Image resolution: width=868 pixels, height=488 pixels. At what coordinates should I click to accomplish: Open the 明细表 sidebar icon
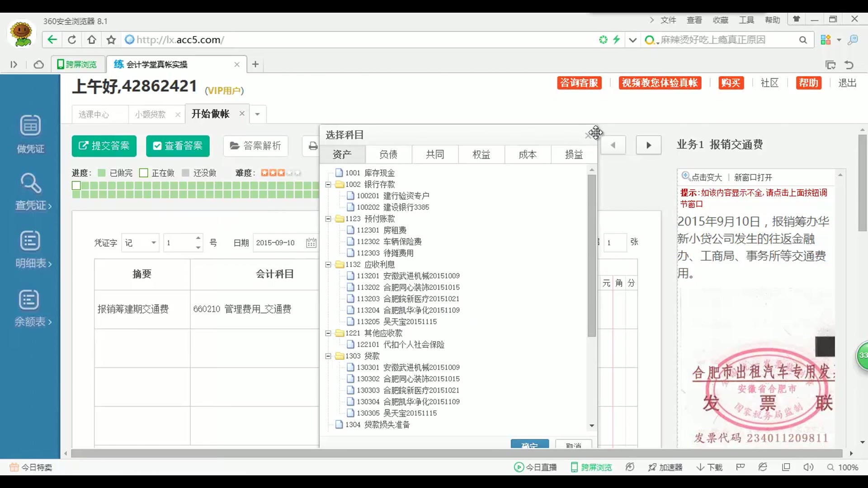click(30, 241)
